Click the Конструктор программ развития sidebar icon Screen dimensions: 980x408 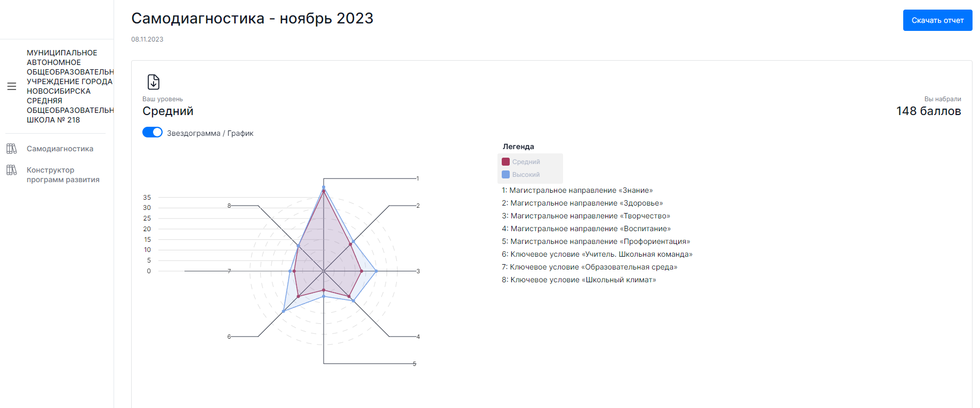[x=12, y=170]
